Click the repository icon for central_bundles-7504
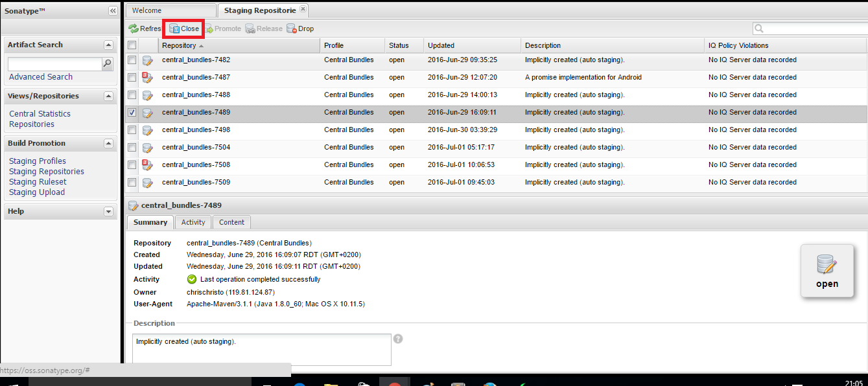 147,148
